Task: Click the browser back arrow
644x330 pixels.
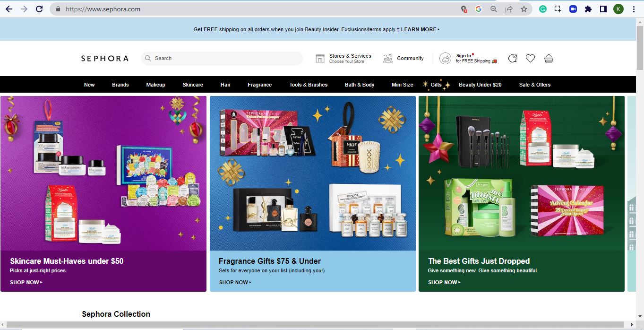Action: [9, 9]
